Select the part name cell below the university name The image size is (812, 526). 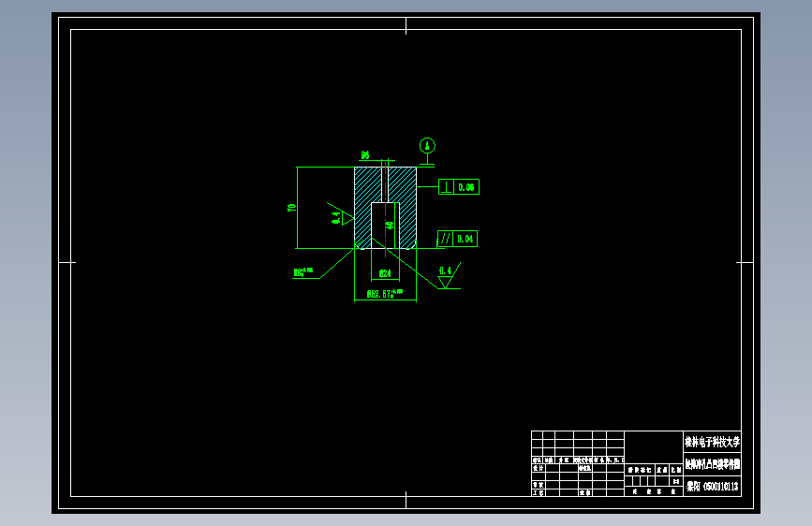712,464
